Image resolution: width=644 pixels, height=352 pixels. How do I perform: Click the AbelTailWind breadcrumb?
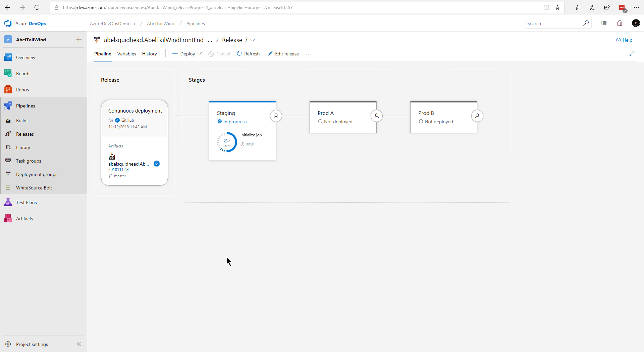tap(161, 24)
